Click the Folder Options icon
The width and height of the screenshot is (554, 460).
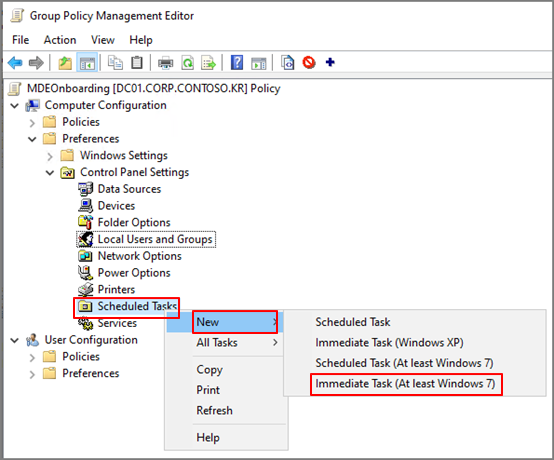[x=86, y=222]
